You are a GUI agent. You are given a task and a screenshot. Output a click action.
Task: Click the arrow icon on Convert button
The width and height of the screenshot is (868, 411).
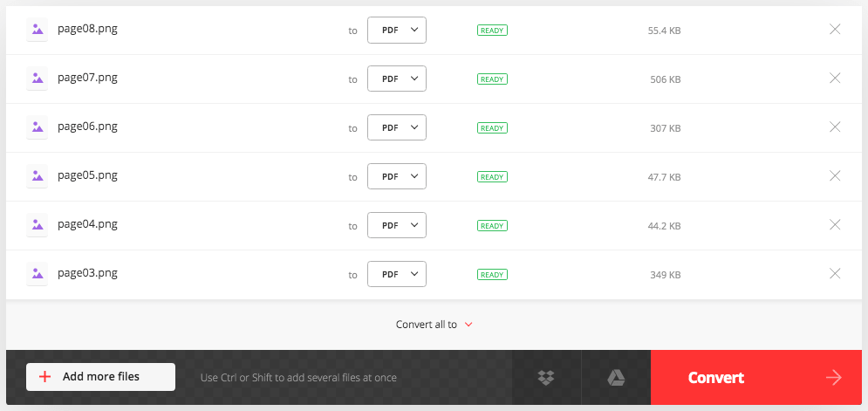[x=834, y=378]
